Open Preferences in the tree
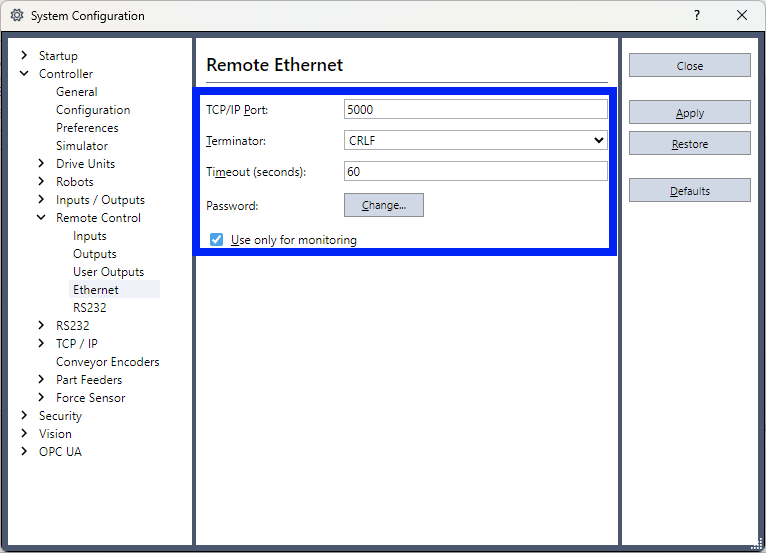The width and height of the screenshot is (766, 553). click(x=87, y=128)
